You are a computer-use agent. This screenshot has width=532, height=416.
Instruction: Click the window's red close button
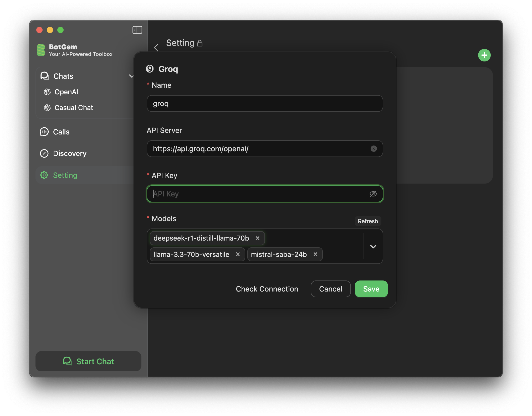tap(39, 30)
